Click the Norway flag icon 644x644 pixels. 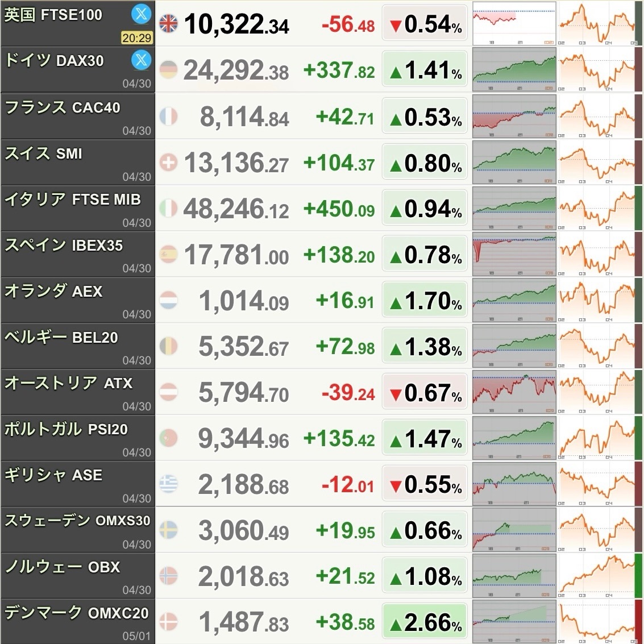point(168,576)
